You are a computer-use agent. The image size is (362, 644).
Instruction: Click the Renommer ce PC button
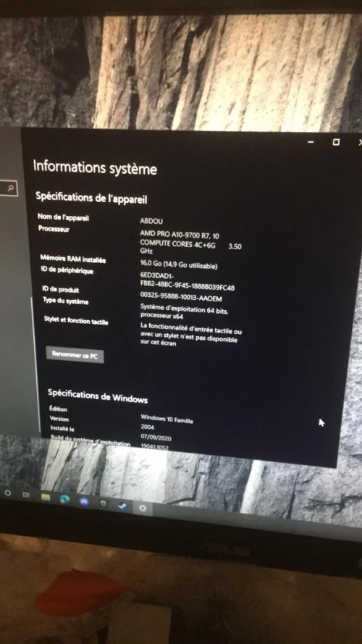(x=75, y=355)
